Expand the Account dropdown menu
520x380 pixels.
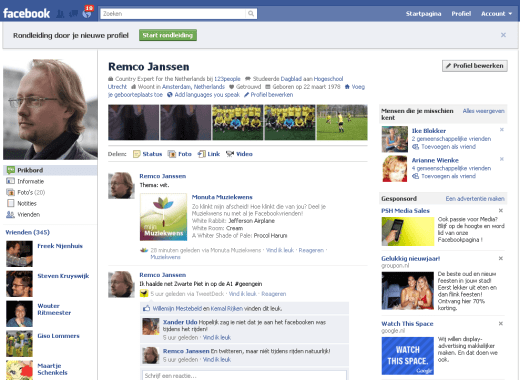[496, 14]
